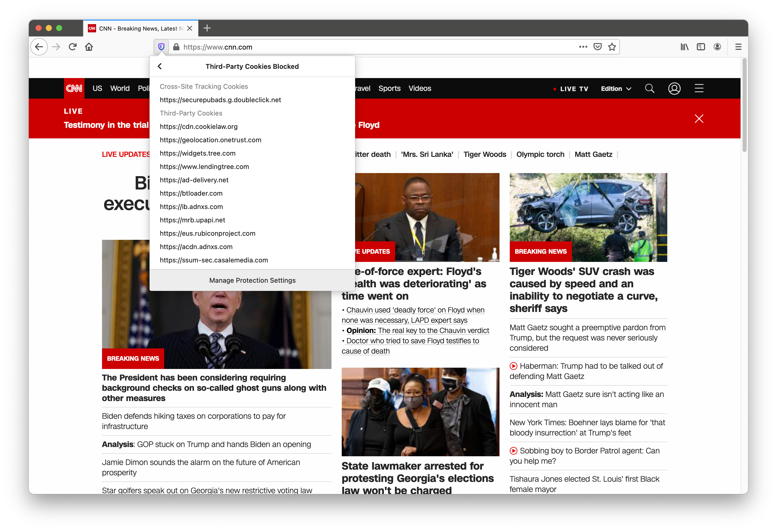Click the home page icon in toolbar

point(90,46)
